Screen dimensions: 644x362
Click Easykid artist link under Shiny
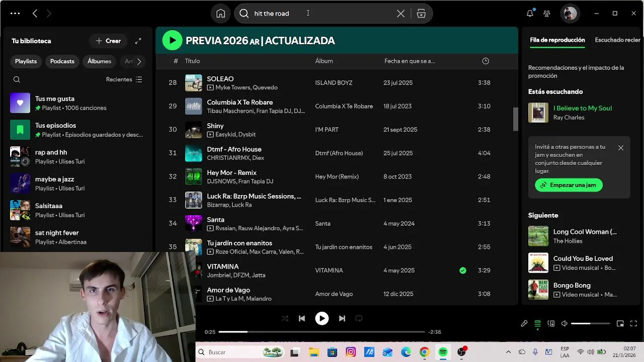(x=226, y=134)
